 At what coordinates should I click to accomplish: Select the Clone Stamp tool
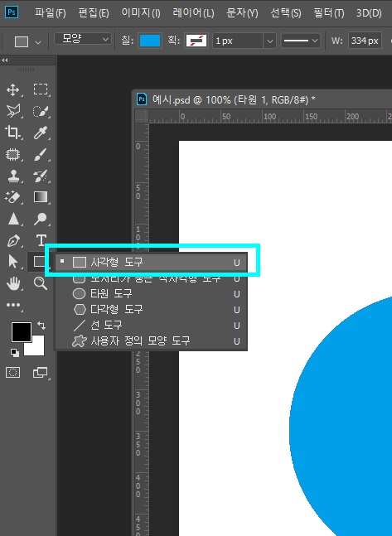pos(13,176)
